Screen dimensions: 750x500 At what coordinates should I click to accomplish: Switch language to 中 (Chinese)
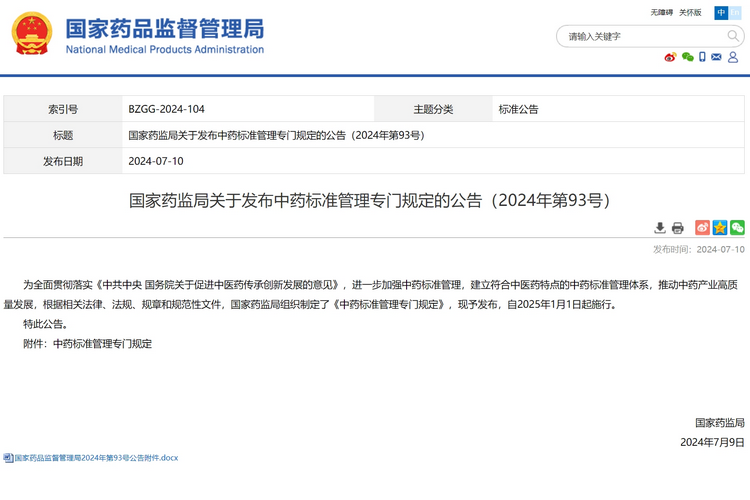pos(721,13)
